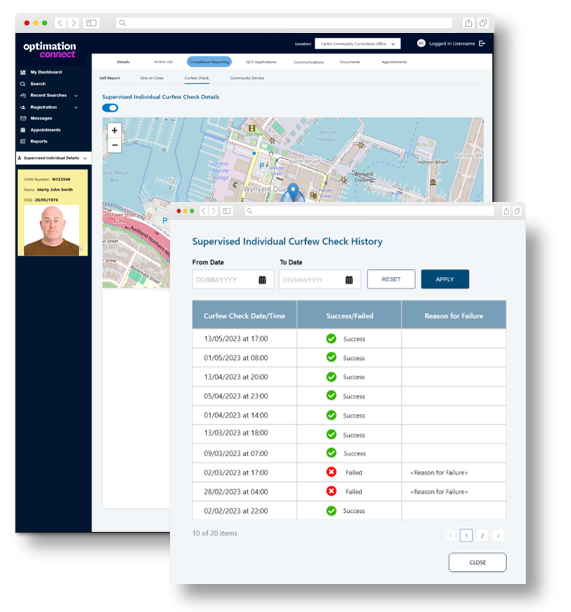
Task: Click the previous page arrow in pagination
Action: click(x=450, y=536)
